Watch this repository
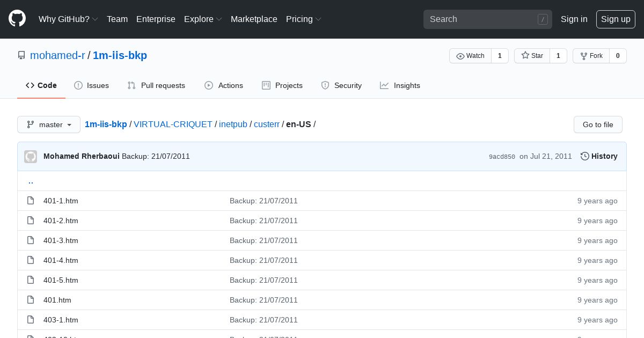Screen dimensions: 644x338 pos(470,56)
